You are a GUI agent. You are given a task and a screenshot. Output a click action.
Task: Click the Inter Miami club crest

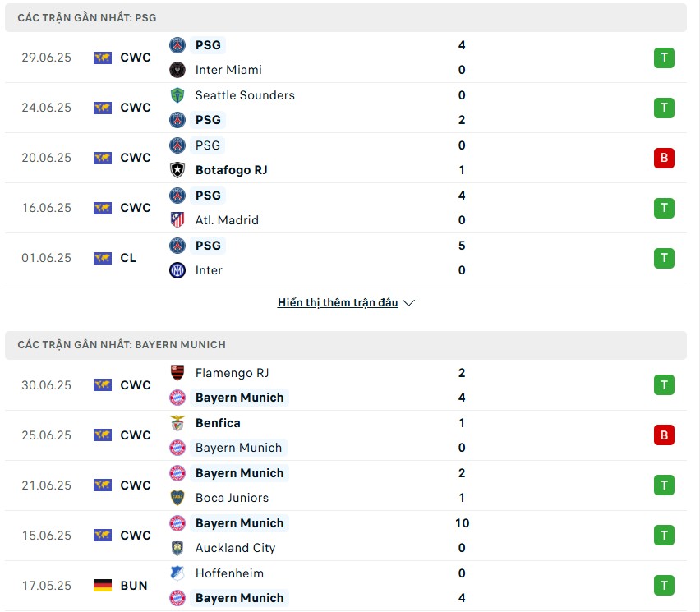(x=177, y=70)
